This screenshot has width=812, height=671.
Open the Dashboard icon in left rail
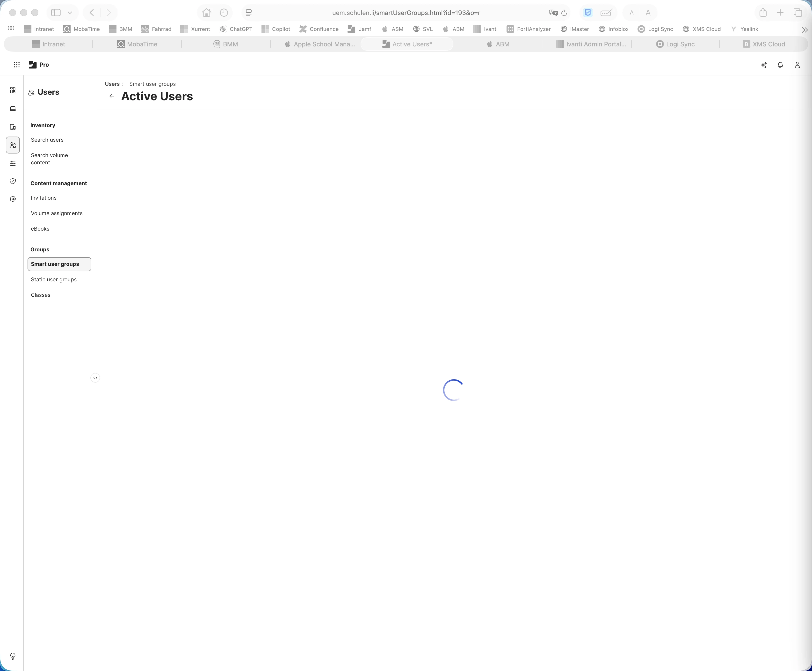tap(13, 90)
